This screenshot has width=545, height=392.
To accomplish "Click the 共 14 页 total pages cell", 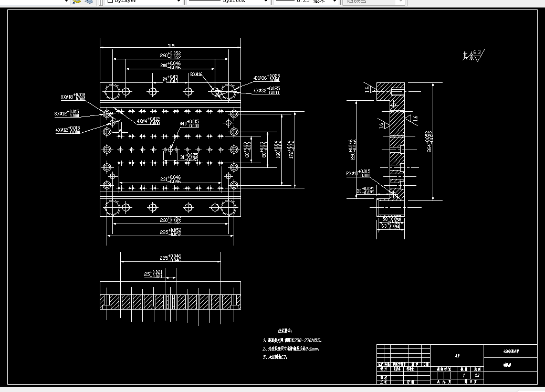I will (444, 382).
